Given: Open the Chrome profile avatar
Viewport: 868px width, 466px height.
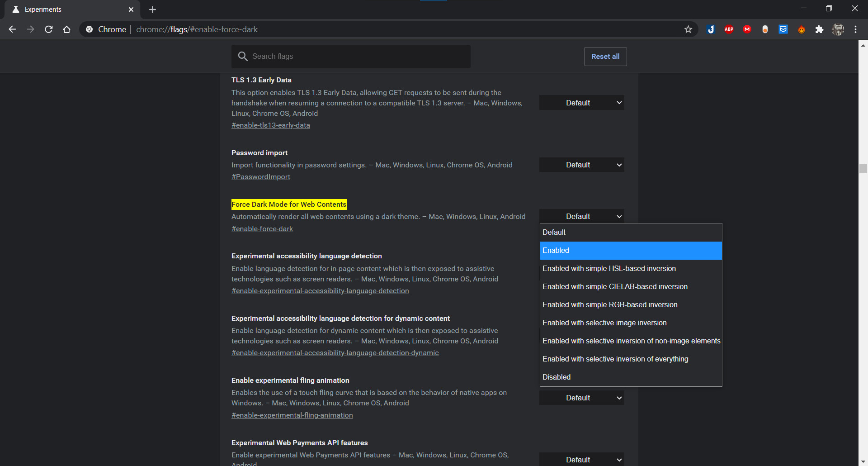Looking at the screenshot, I should (838, 29).
